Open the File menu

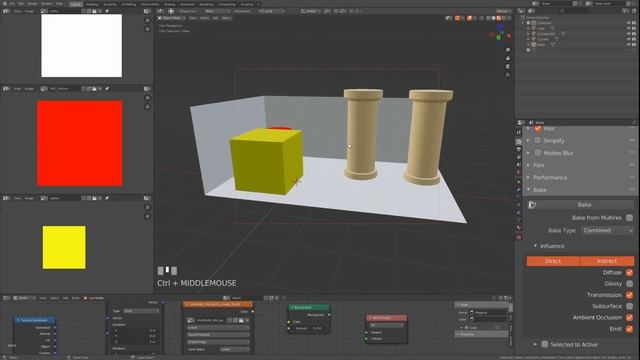12,4
